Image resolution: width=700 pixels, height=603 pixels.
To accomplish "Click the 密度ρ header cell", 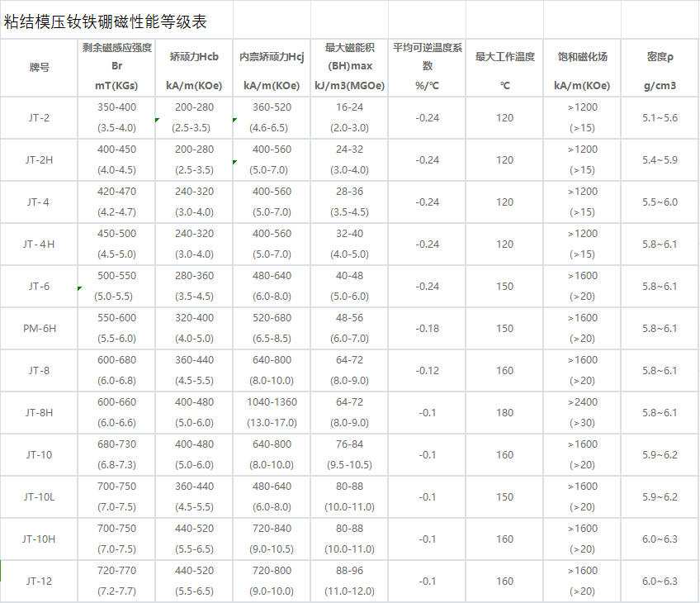I will (x=660, y=68).
